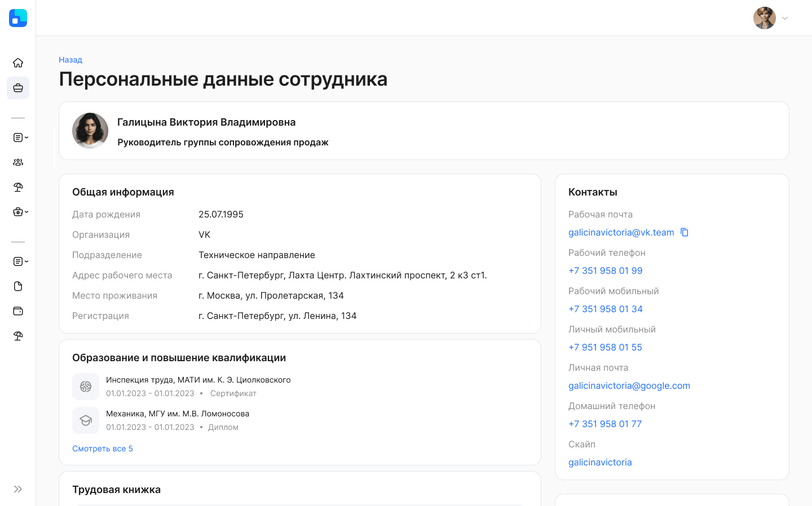Click the job title Руководитель группы сопровождения продаж
The image size is (812, 506).
[223, 143]
